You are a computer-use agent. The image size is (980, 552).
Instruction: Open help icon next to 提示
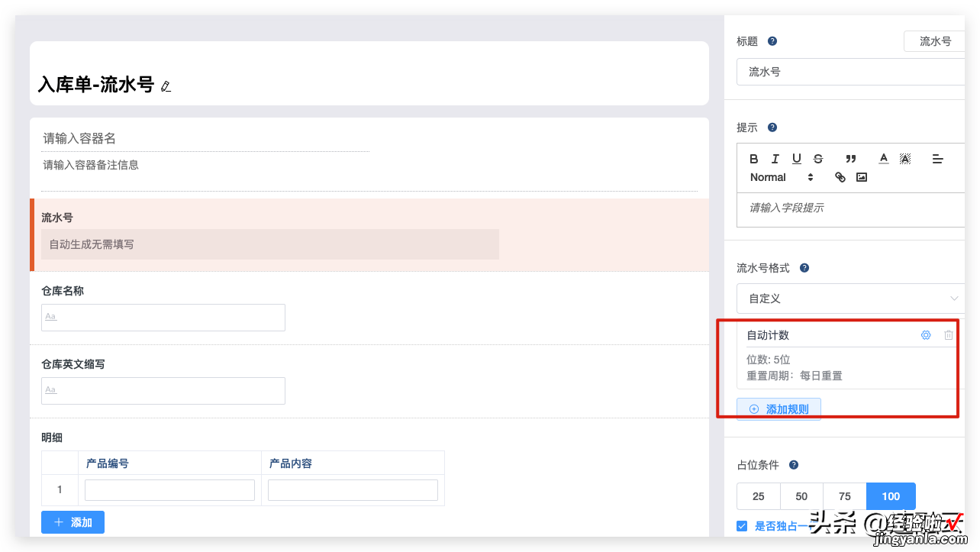coord(772,128)
